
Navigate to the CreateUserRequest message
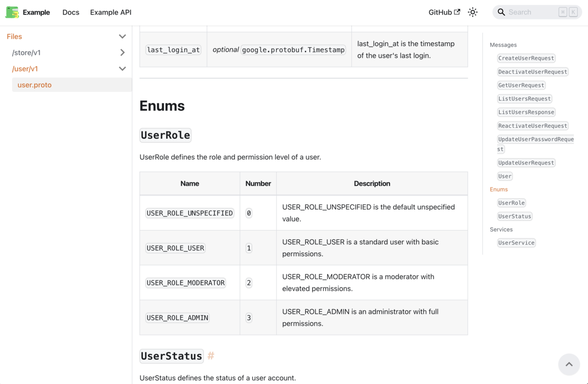pyautogui.click(x=526, y=58)
